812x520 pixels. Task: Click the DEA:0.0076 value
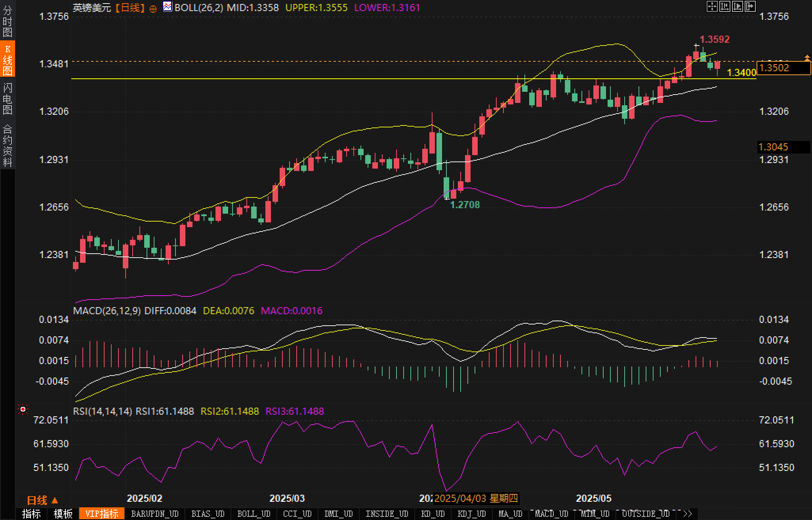(229, 311)
